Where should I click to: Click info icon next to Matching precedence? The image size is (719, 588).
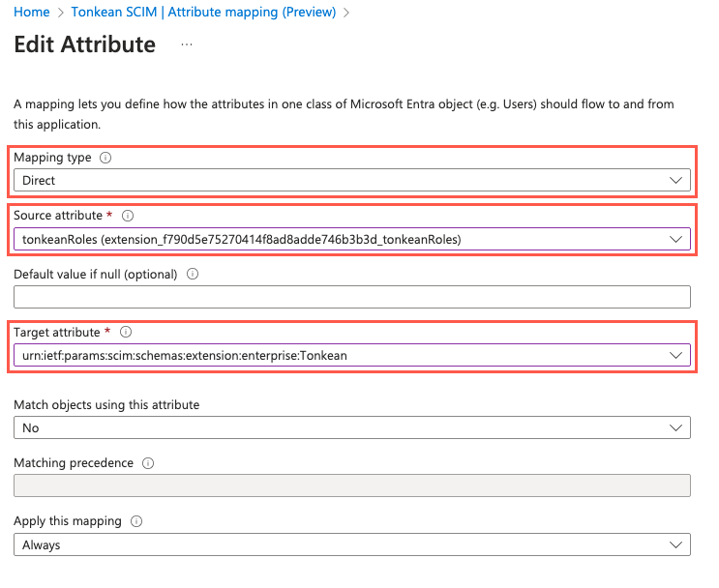pyautogui.click(x=147, y=463)
